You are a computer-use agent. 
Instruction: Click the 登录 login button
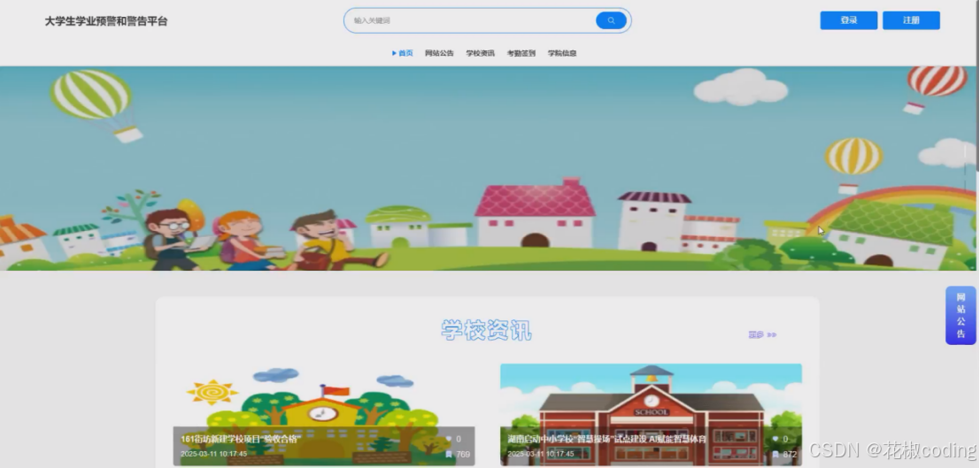(x=849, y=20)
